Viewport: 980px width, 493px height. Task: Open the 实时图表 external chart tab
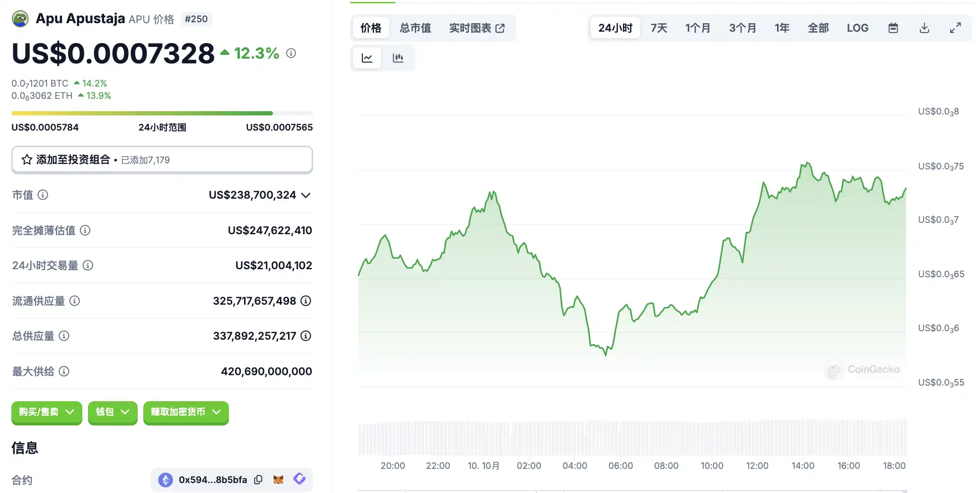coord(476,28)
